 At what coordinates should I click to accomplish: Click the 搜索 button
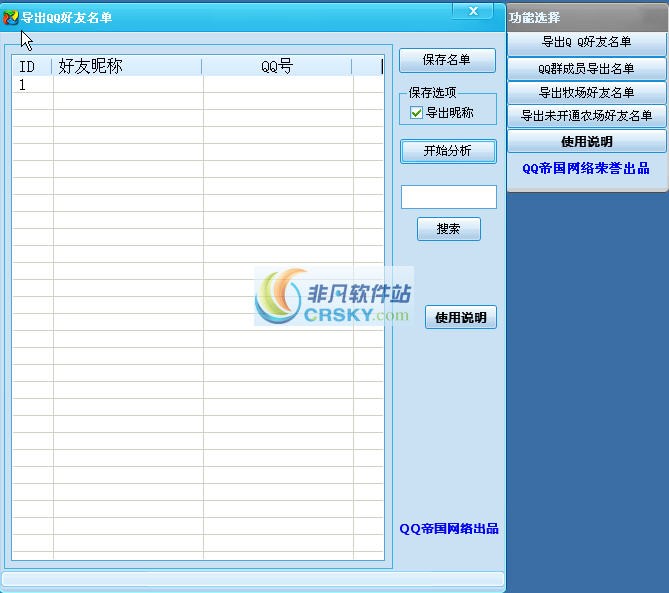point(448,229)
